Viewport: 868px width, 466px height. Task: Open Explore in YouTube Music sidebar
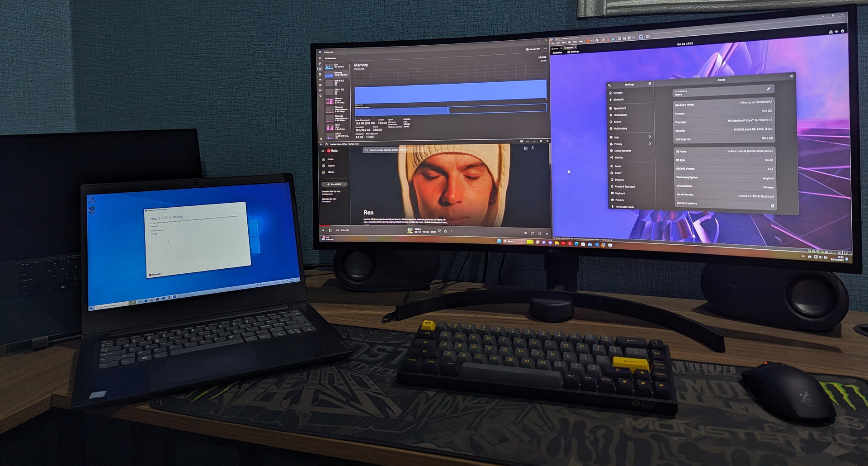point(329,166)
